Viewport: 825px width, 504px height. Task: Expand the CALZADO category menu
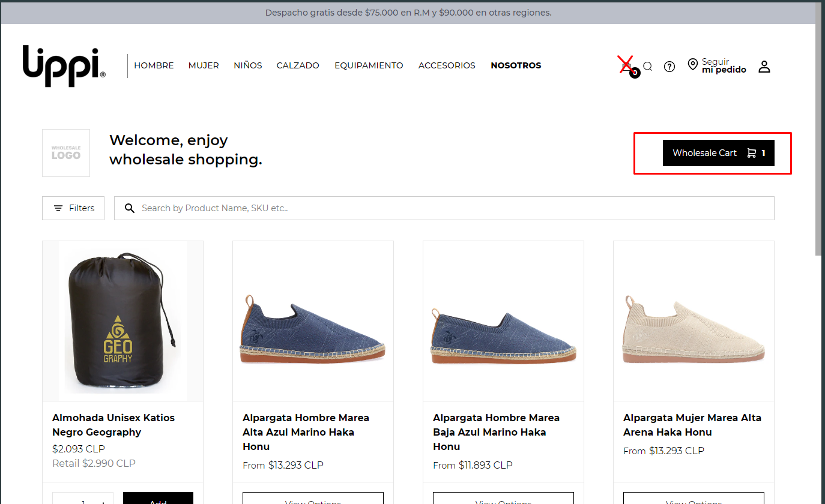point(298,65)
